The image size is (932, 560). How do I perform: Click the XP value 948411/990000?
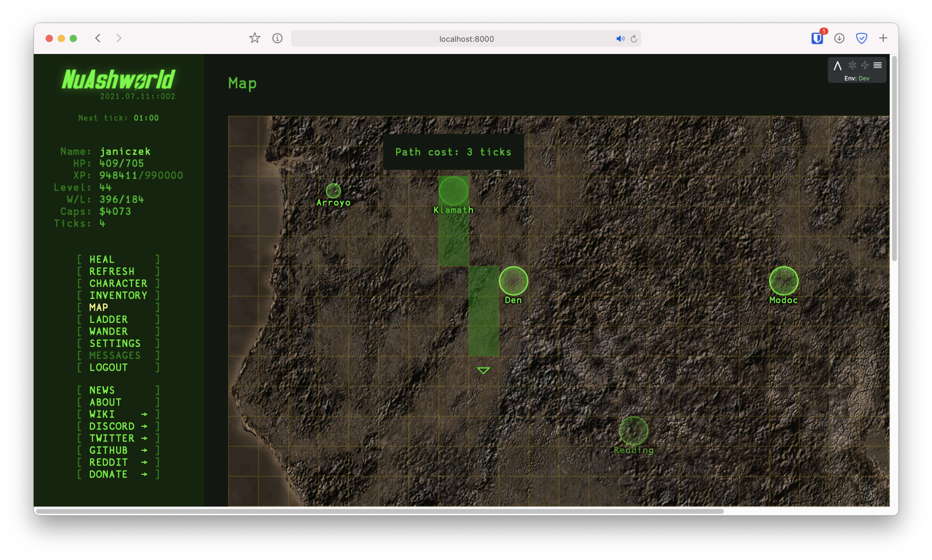pos(141,176)
